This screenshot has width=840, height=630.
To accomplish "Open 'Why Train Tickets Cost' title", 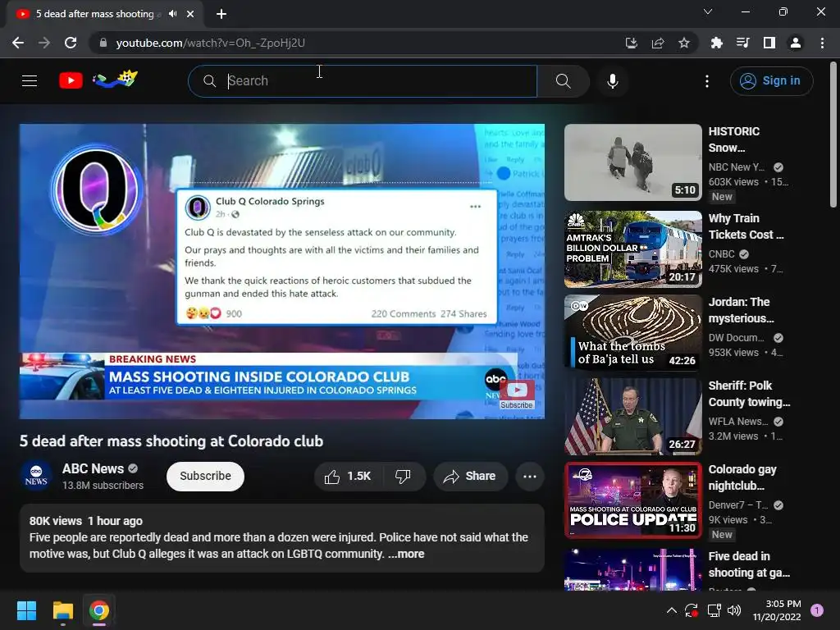I will (x=746, y=226).
